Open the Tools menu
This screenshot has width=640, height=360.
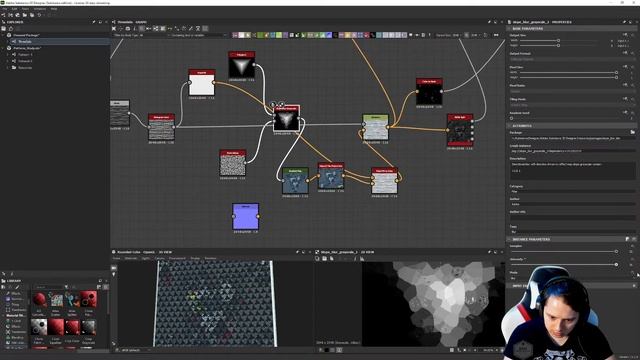coord(25,9)
